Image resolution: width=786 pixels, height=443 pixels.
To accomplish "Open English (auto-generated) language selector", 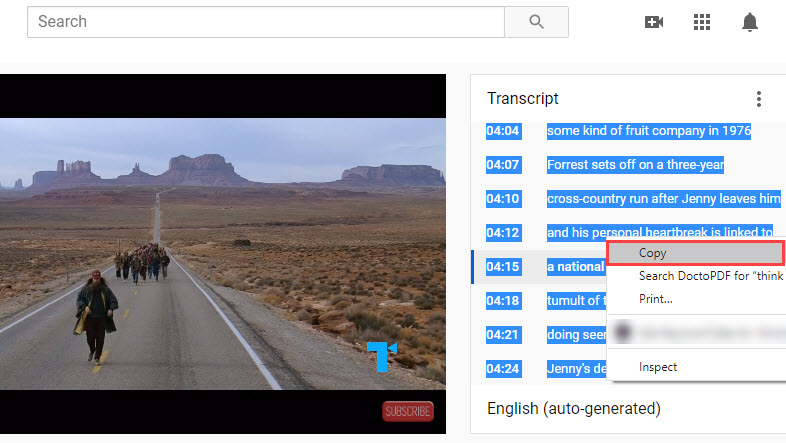I will 574,409.
